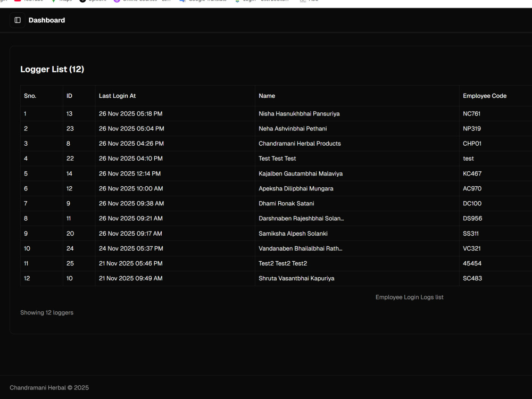Click login time 26 Nov 2025 04:26 PM
Image resolution: width=532 pixels, height=399 pixels.
[x=131, y=144]
